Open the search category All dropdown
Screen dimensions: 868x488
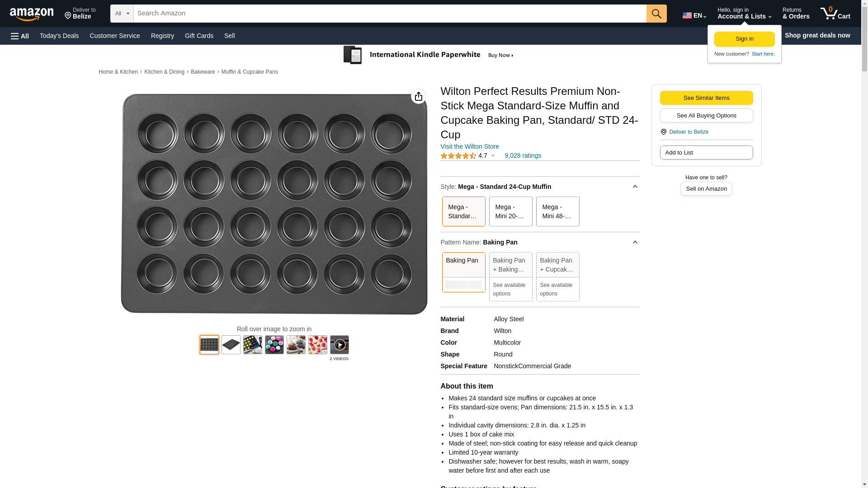coord(122,14)
